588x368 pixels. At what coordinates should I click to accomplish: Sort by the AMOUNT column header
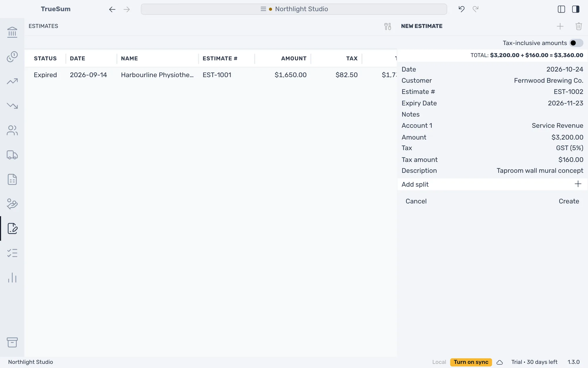[294, 59]
